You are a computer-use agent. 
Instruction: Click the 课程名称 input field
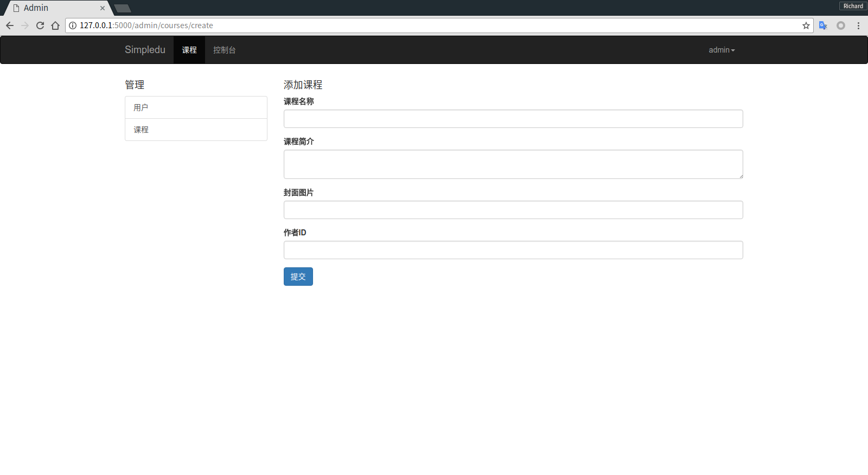pos(513,119)
